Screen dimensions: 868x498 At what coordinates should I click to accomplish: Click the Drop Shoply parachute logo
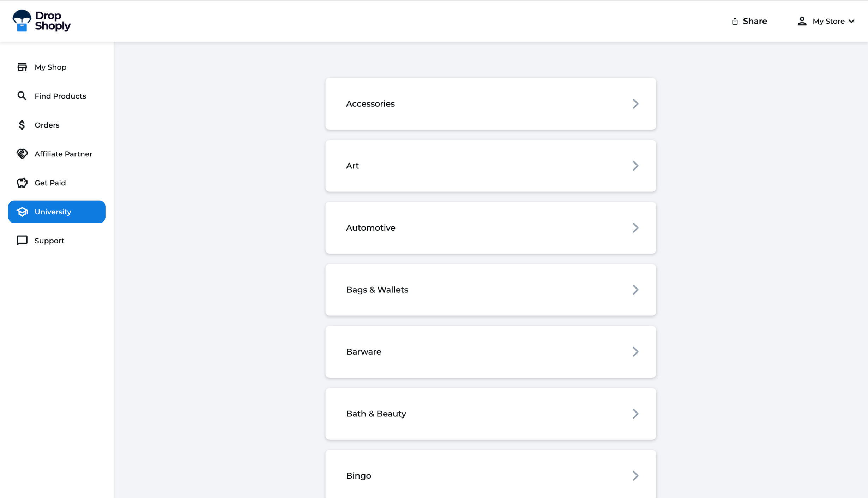[x=22, y=20]
